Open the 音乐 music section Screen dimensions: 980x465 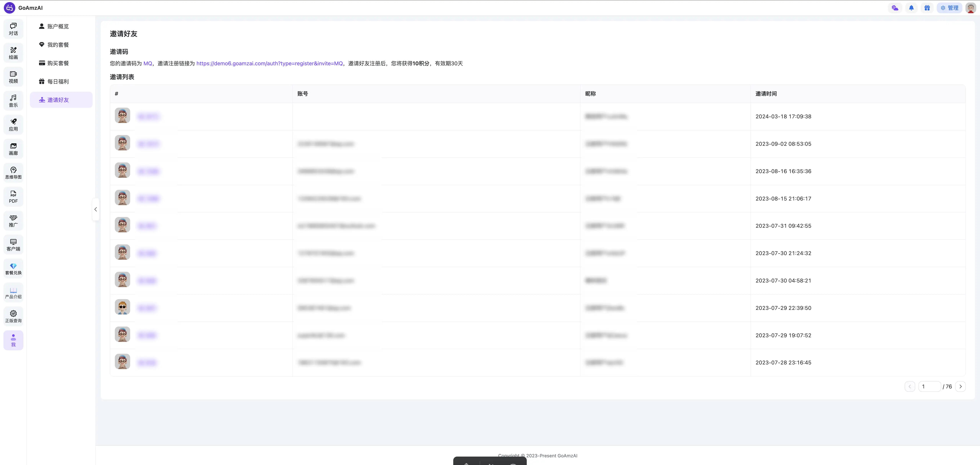pyautogui.click(x=13, y=101)
